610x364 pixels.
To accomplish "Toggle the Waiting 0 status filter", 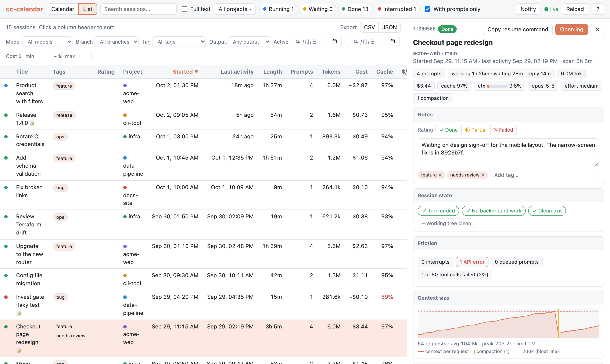I will pyautogui.click(x=317, y=9).
